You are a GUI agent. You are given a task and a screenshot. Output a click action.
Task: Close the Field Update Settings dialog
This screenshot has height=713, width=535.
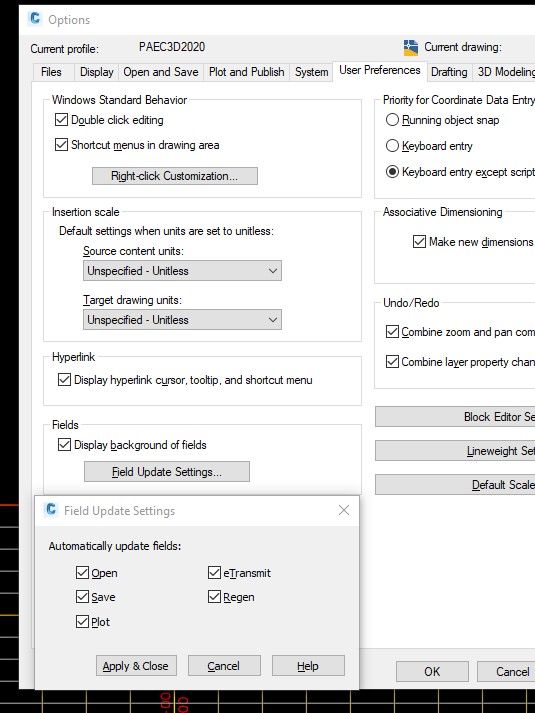pyautogui.click(x=344, y=510)
